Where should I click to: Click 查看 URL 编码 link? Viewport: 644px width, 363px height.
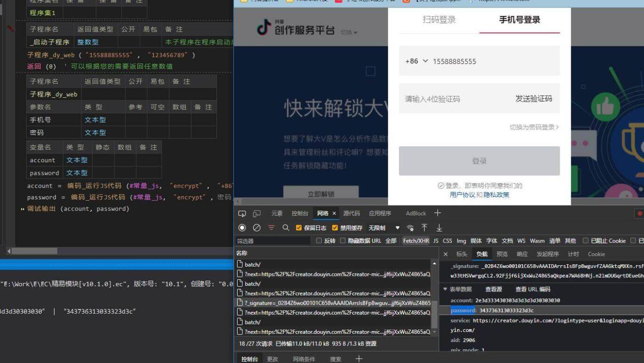pyautogui.click(x=533, y=289)
